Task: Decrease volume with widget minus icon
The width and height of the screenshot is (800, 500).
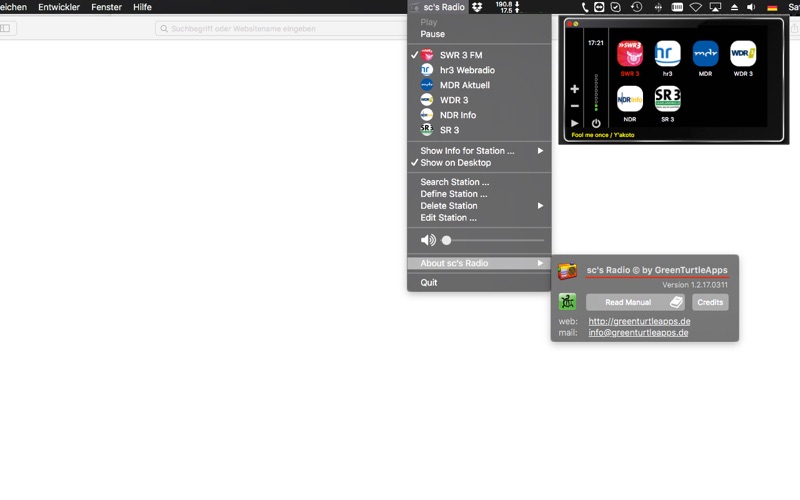Action: point(574,106)
